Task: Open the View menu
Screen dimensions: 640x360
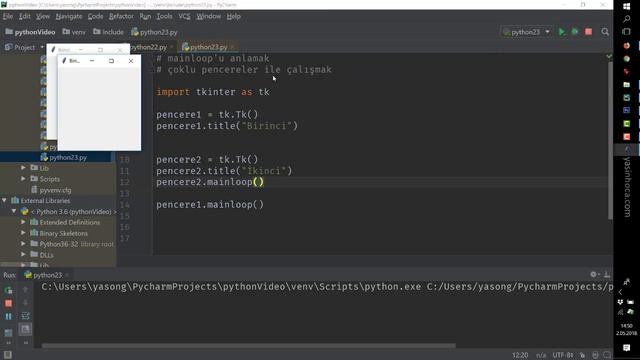Action: pos(42,16)
